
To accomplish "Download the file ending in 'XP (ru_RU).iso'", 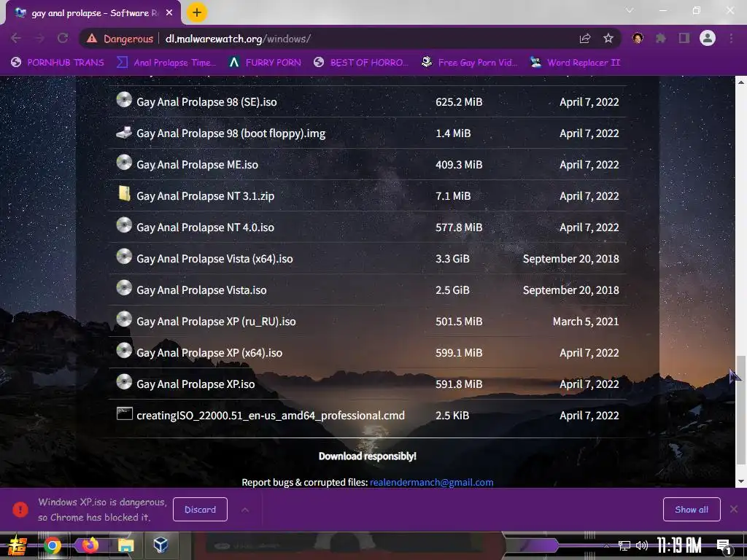I will (x=216, y=322).
